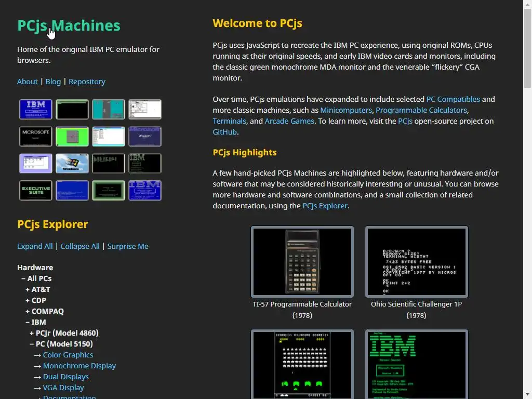Open the bright green background thumbnail

pos(72,137)
